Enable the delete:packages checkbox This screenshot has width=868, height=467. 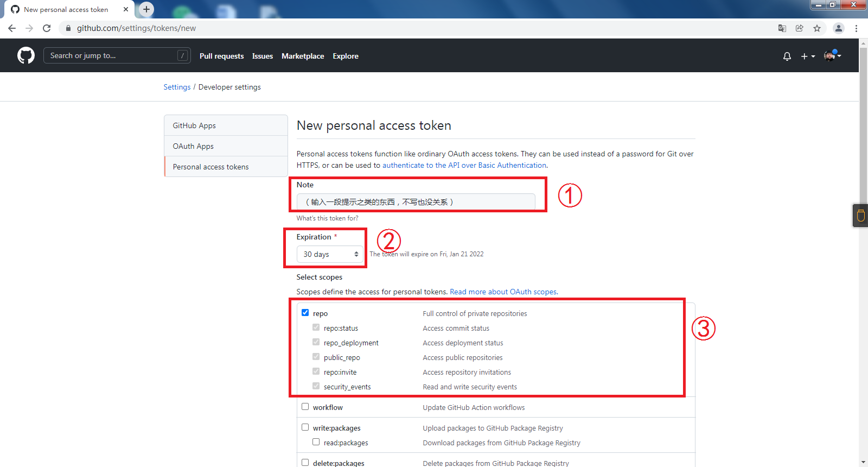click(x=305, y=463)
